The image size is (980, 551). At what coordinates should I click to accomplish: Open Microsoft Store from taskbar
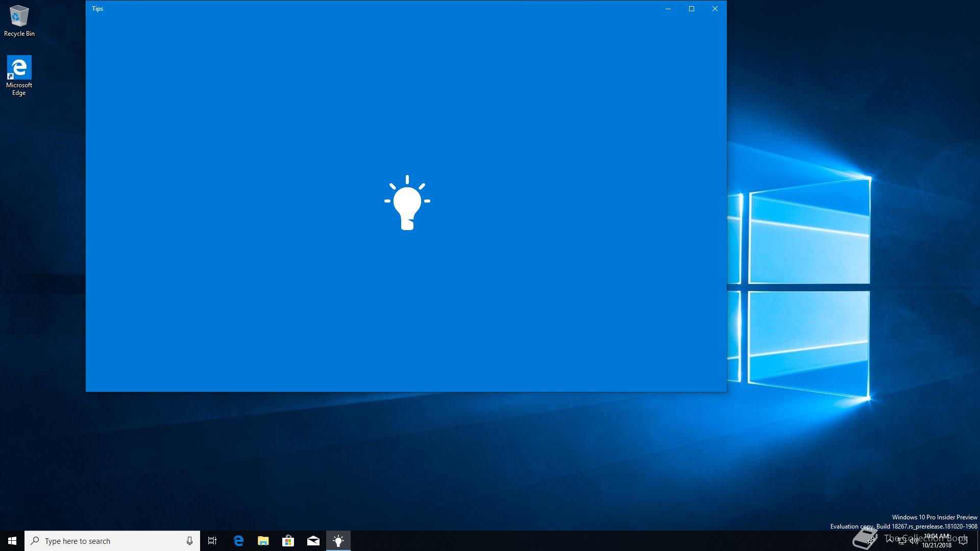pyautogui.click(x=288, y=541)
